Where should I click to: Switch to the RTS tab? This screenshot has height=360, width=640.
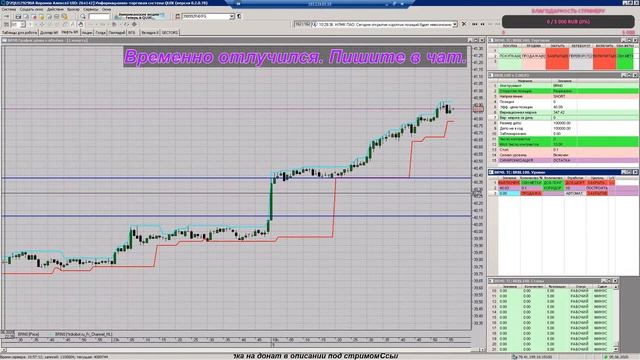coord(131,32)
